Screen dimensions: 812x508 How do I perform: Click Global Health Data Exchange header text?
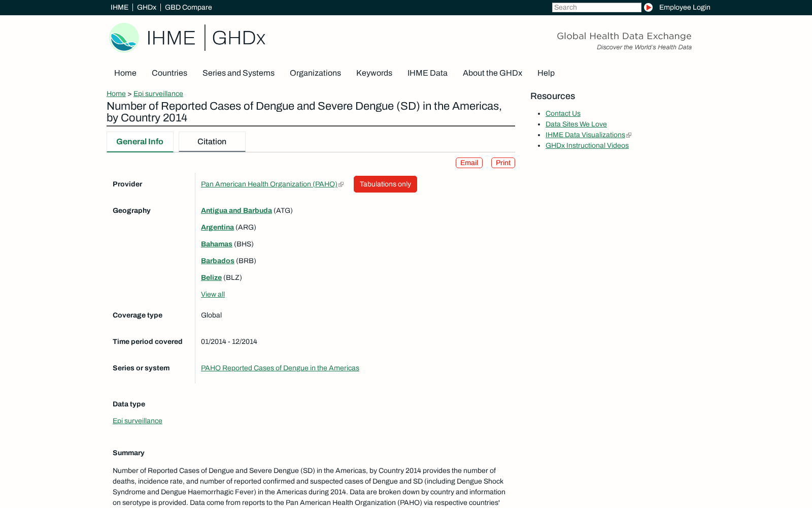(624, 36)
